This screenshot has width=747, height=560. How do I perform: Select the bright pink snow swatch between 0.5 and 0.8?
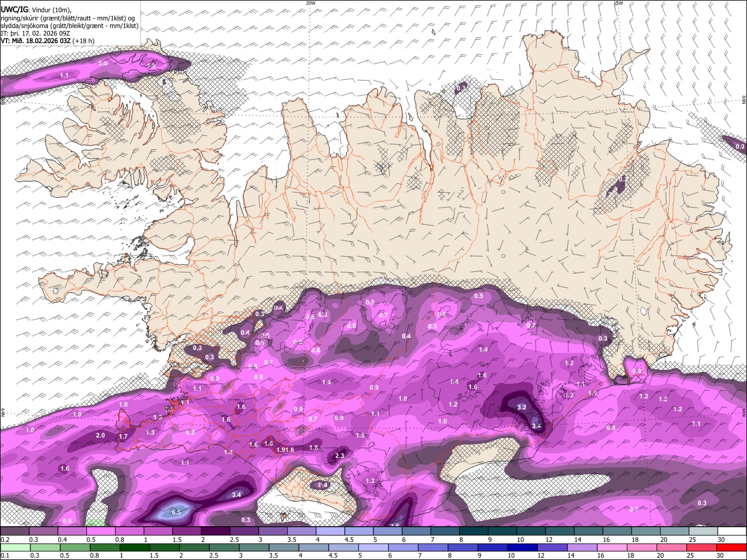tap(100, 531)
